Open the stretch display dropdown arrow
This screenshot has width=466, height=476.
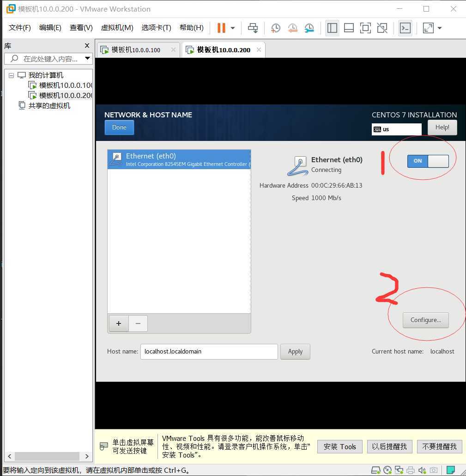(x=440, y=28)
